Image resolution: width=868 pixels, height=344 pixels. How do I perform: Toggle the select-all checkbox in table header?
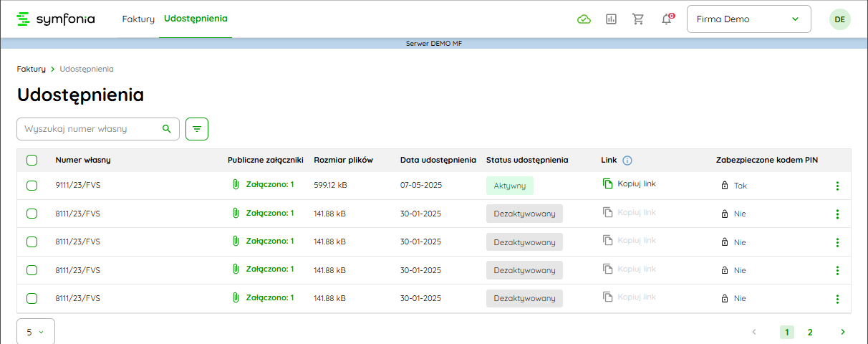32,161
